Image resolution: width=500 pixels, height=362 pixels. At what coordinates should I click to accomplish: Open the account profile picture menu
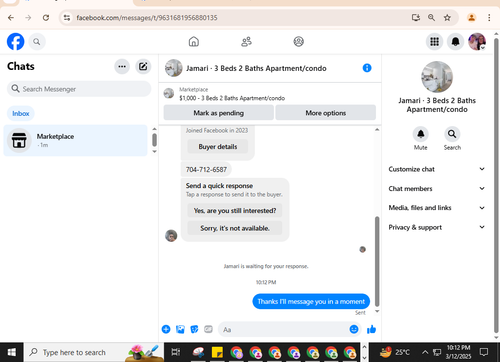(477, 42)
